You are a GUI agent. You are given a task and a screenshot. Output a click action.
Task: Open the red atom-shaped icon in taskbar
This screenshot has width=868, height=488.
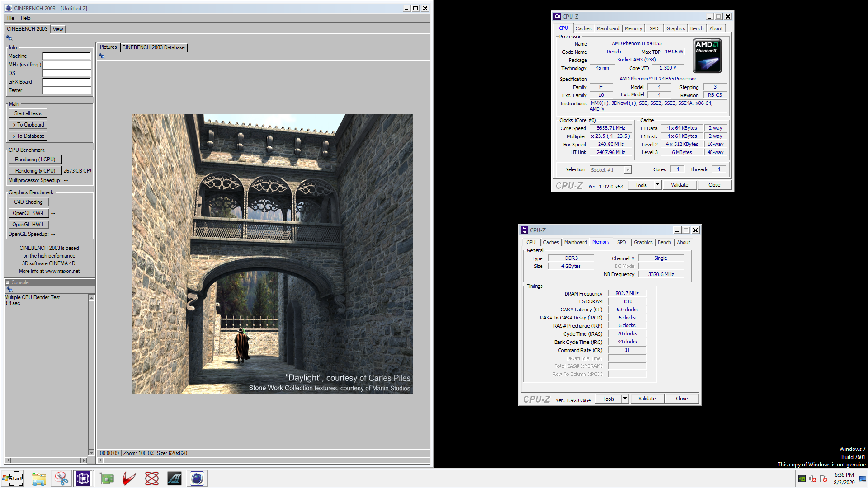(152, 479)
